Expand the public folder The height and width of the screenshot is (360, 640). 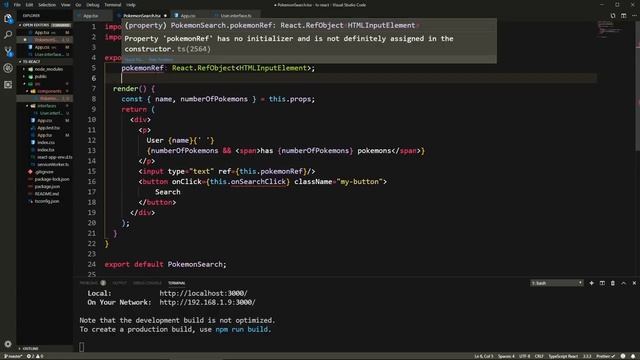click(38, 76)
